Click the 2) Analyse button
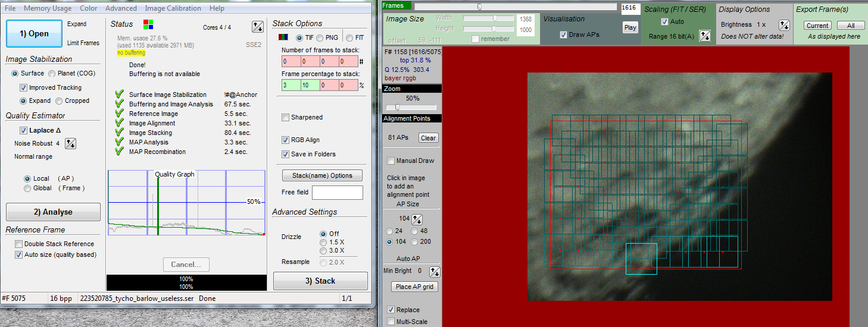Image resolution: width=868 pixels, height=327 pixels. 53,212
